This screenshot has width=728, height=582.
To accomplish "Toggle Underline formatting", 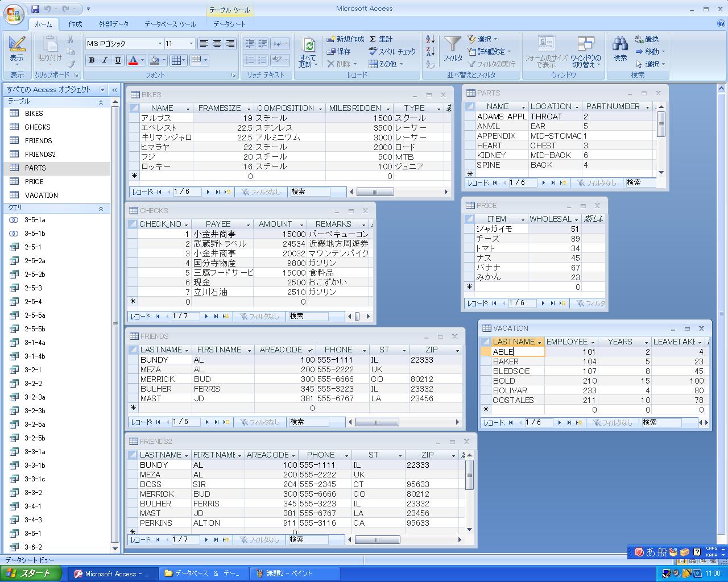I will click(118, 60).
